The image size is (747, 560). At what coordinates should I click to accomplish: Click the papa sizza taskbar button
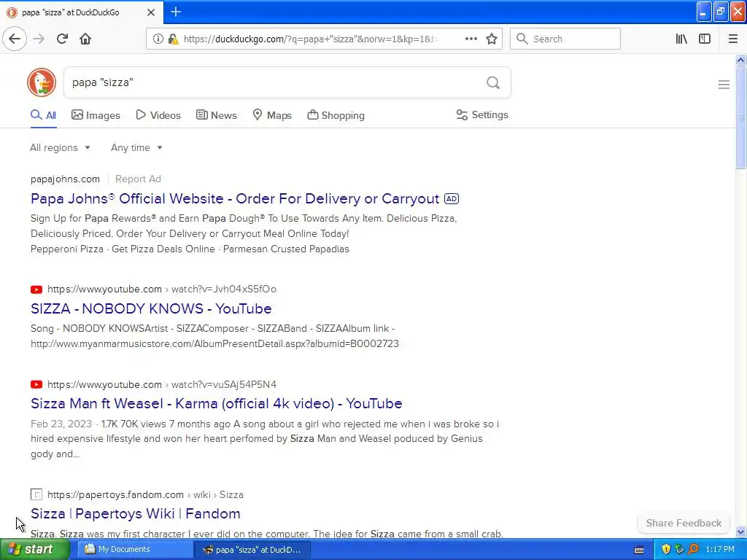[252, 550]
